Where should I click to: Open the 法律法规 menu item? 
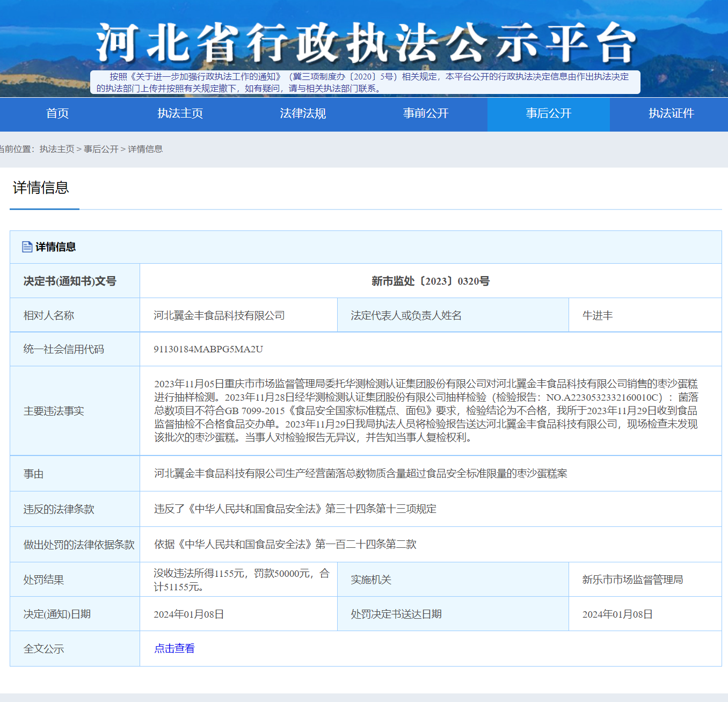[x=303, y=114]
